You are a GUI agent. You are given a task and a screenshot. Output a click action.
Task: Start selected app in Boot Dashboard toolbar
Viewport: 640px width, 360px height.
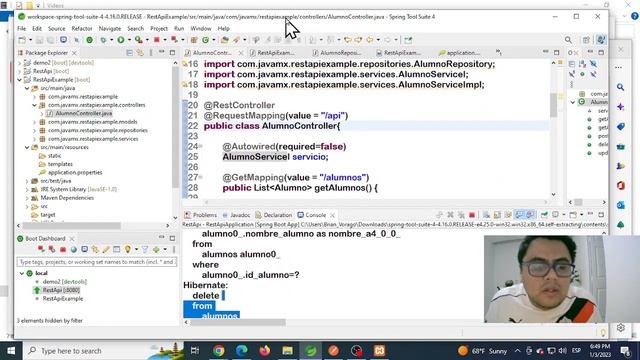(41, 249)
